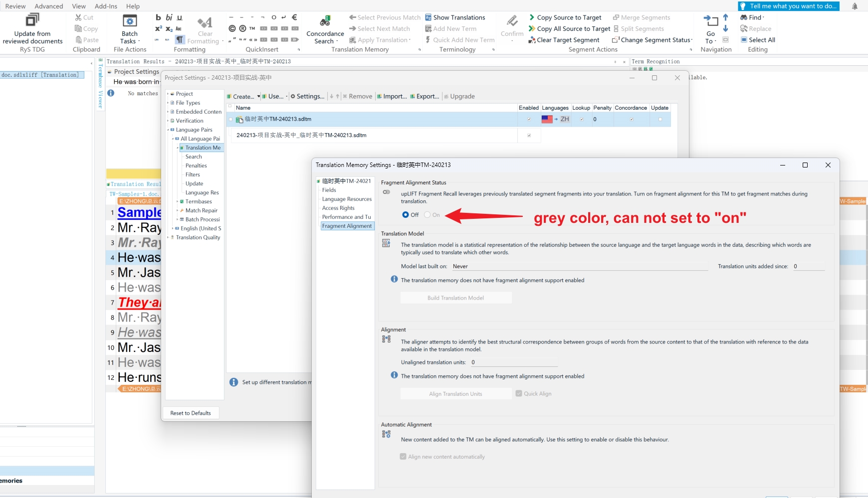Open the Review ribbon tab
Screen dimensions: 868x498
[15, 6]
